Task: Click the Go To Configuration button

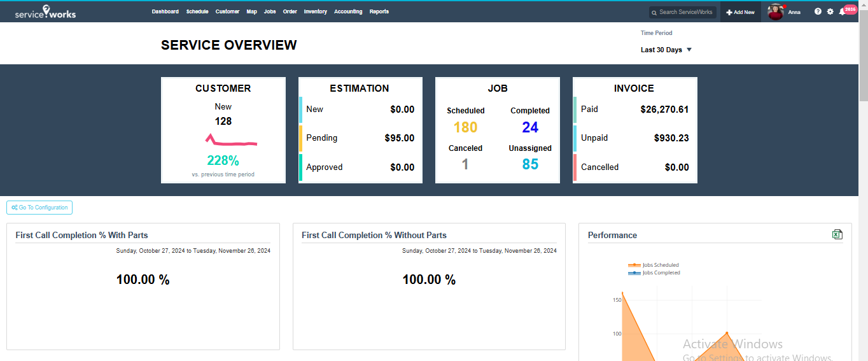Action: 39,208
